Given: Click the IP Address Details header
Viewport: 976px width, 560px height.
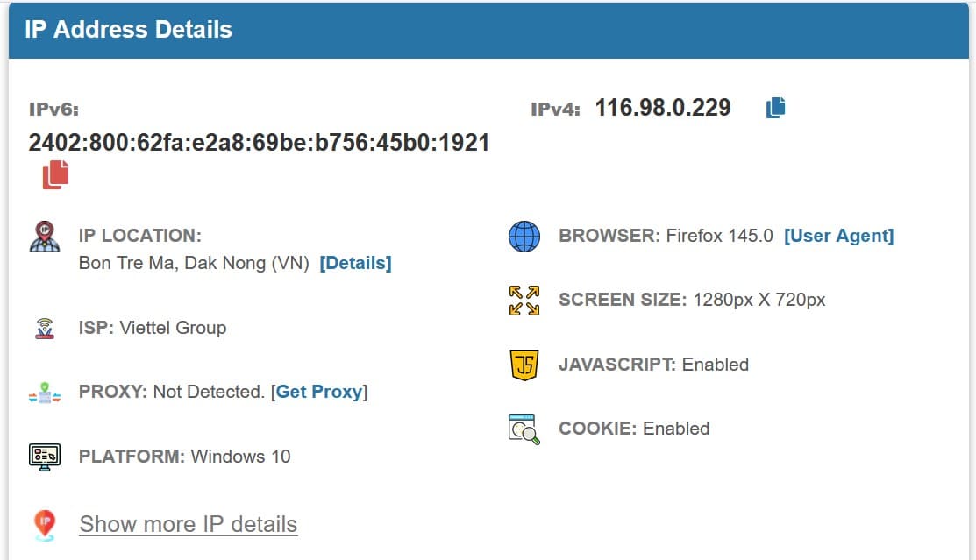Looking at the screenshot, I should 129,30.
